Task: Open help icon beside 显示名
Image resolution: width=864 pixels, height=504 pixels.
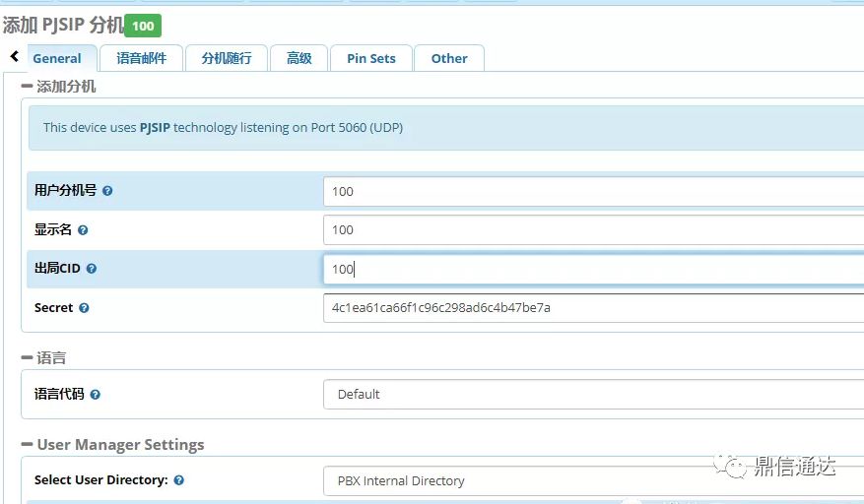Action: tap(83, 230)
